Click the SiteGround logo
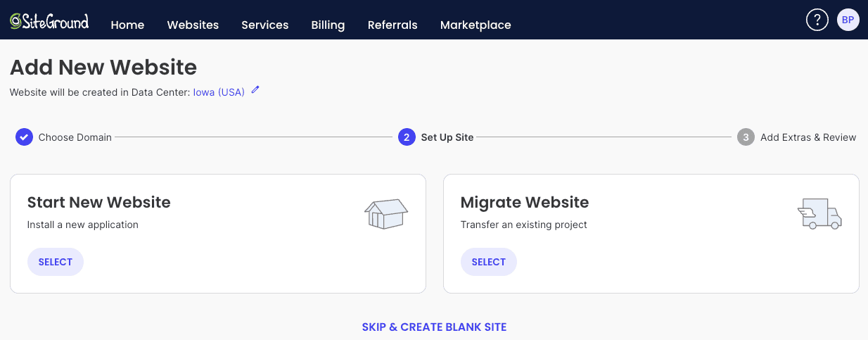 click(49, 21)
